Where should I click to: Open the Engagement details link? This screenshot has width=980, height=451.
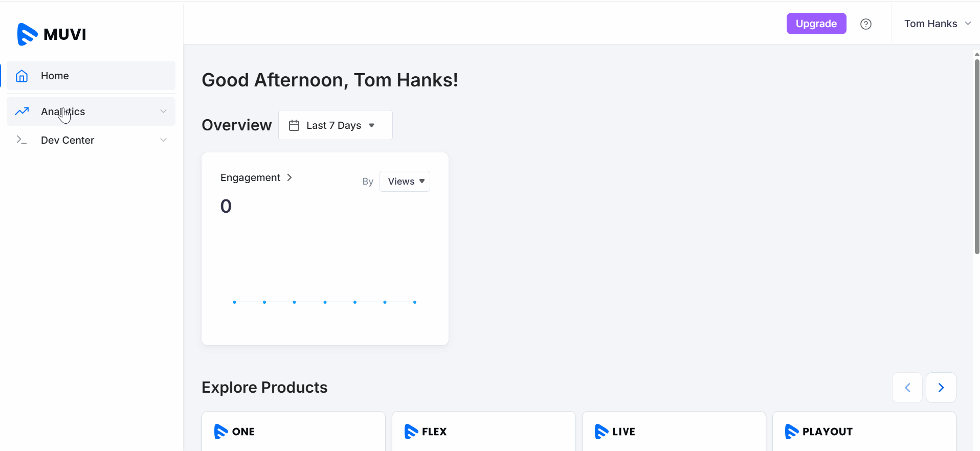coord(256,177)
